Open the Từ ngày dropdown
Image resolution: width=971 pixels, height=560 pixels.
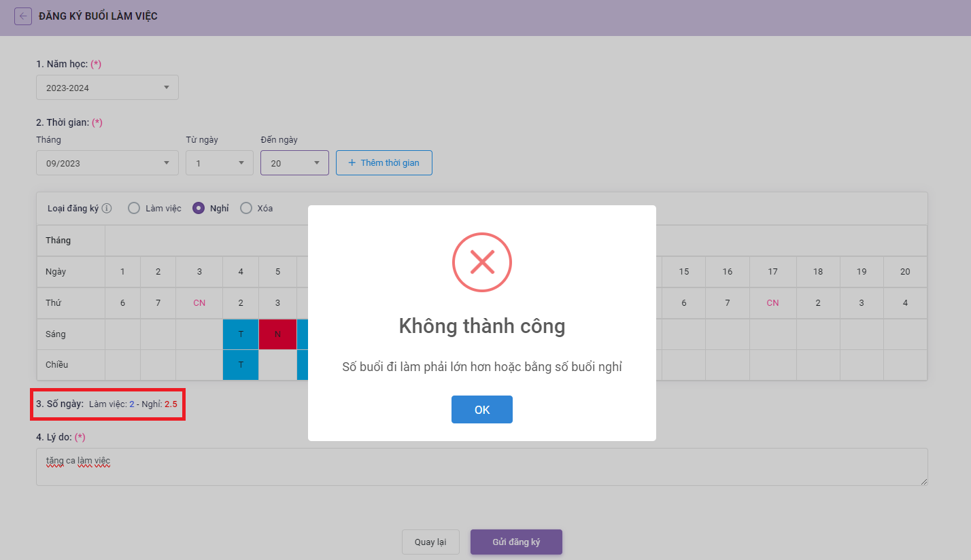(220, 163)
